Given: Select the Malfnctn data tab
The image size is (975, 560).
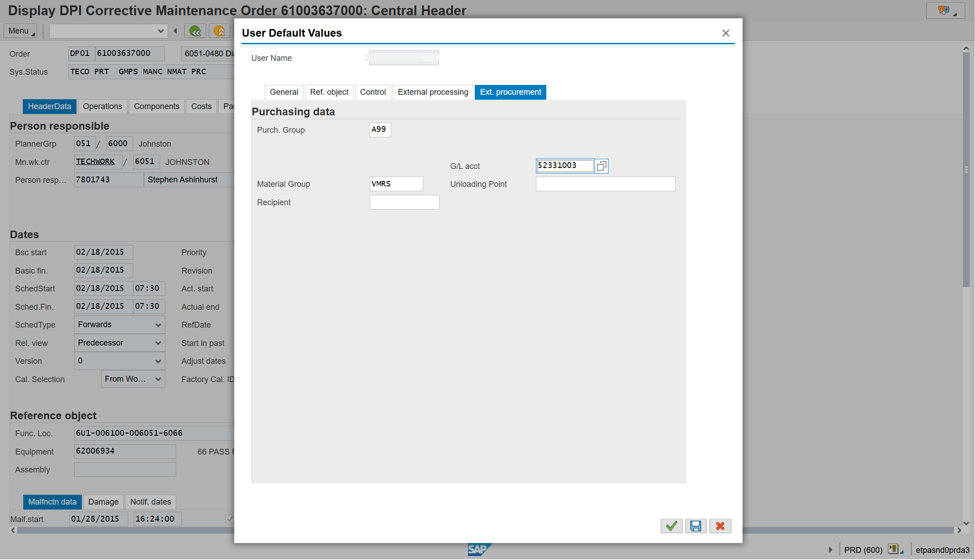Looking at the screenshot, I should 52,502.
